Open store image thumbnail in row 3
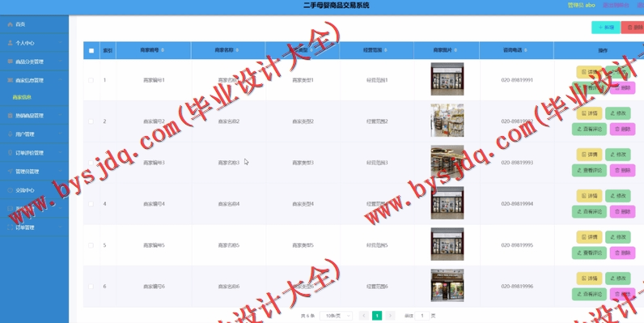This screenshot has width=644, height=323. pos(447,162)
